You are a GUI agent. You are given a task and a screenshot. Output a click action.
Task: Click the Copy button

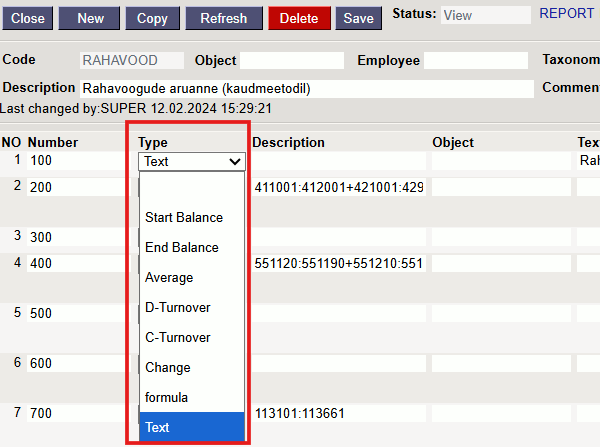(152, 18)
